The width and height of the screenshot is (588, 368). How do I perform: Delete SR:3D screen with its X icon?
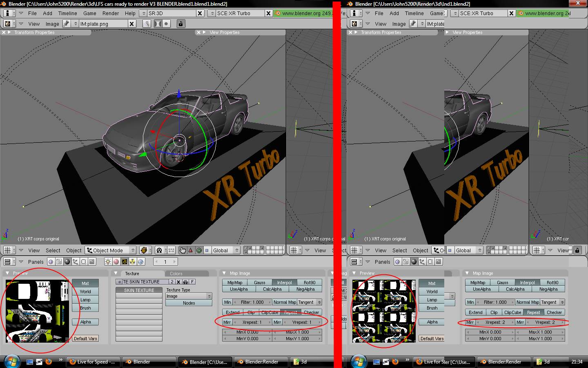tap(200, 13)
